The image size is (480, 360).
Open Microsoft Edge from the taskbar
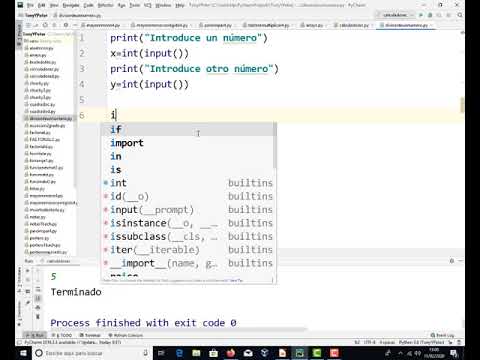point(179,353)
